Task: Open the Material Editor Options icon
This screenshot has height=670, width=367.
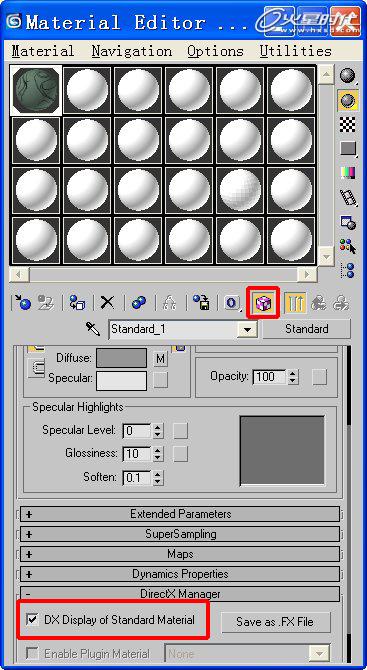Action: [348, 222]
